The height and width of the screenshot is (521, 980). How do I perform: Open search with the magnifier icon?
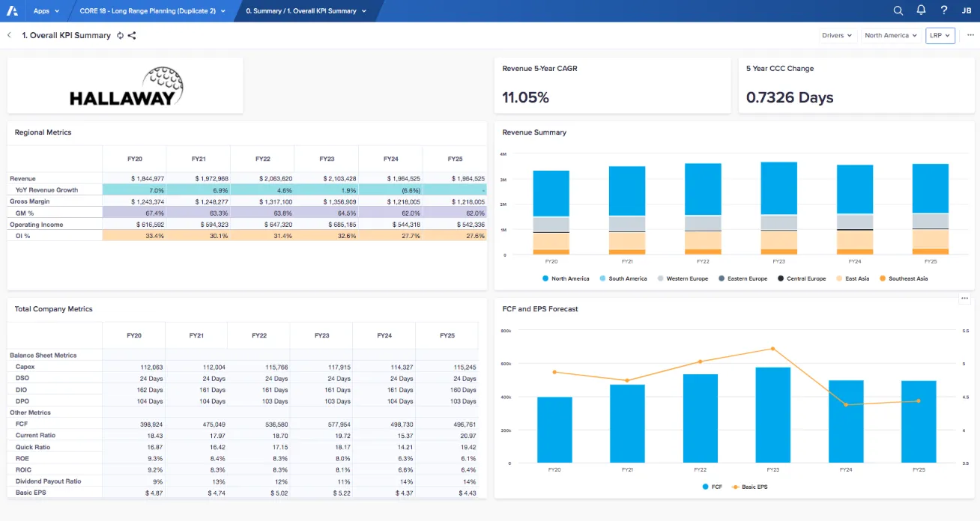pos(898,10)
